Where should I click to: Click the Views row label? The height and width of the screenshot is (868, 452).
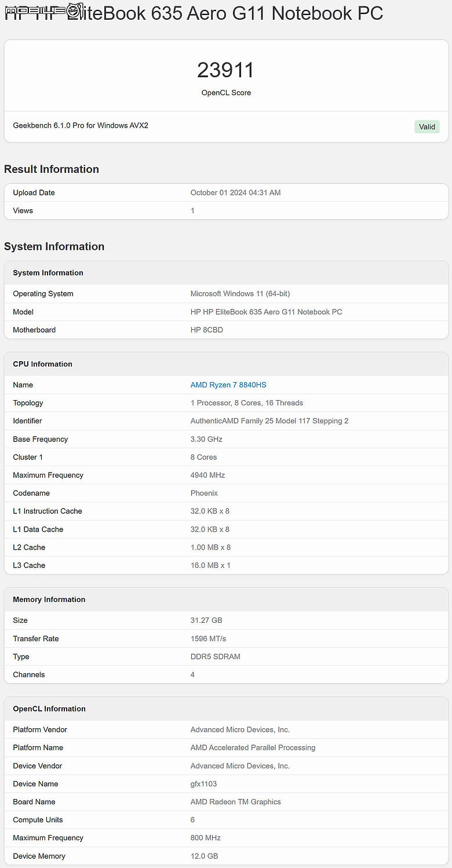pyautogui.click(x=23, y=210)
